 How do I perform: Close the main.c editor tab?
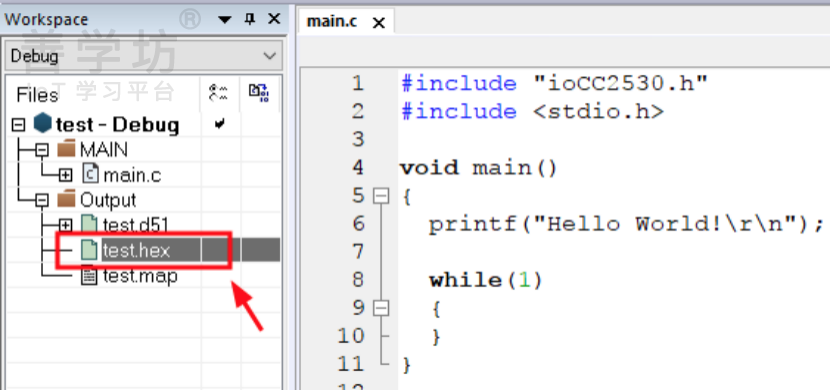[378, 23]
